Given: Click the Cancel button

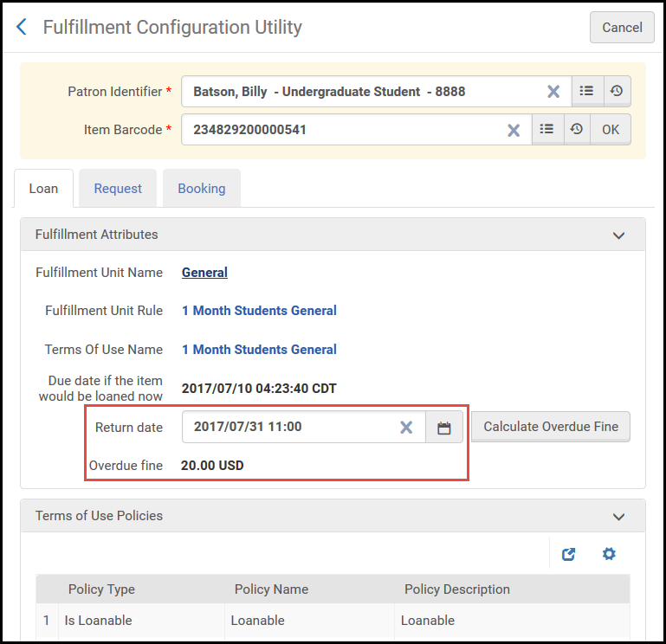Looking at the screenshot, I should tap(622, 27).
